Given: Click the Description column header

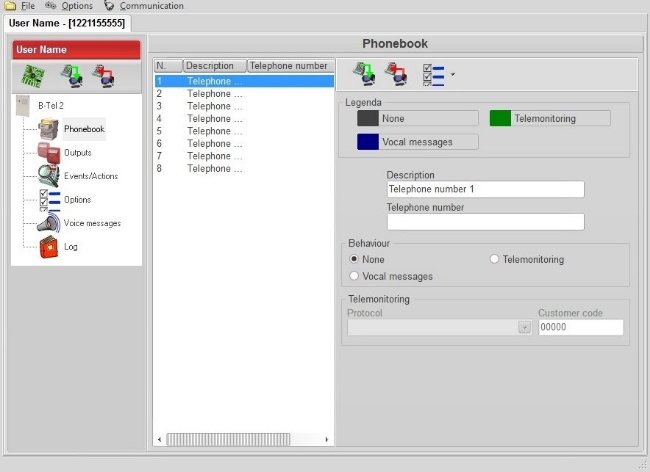Looking at the screenshot, I should click(215, 66).
